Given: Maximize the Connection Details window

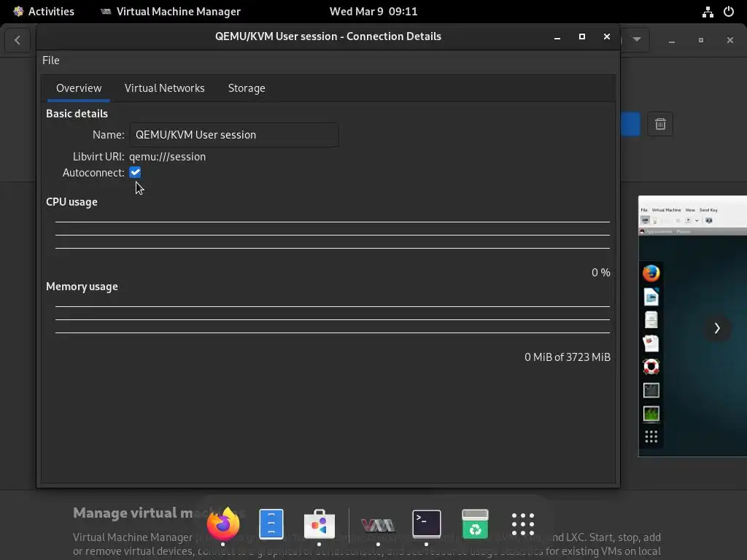Looking at the screenshot, I should pos(581,36).
